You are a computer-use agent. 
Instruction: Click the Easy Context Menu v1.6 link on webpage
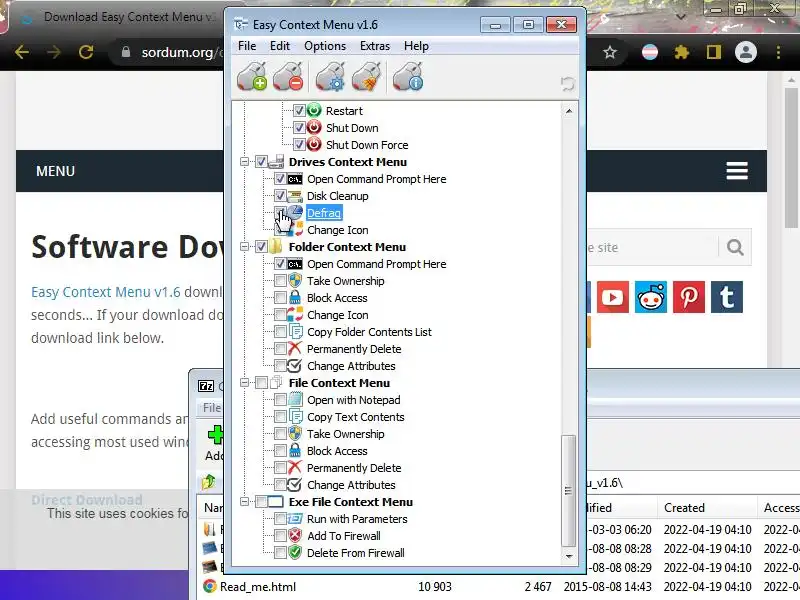(x=106, y=292)
